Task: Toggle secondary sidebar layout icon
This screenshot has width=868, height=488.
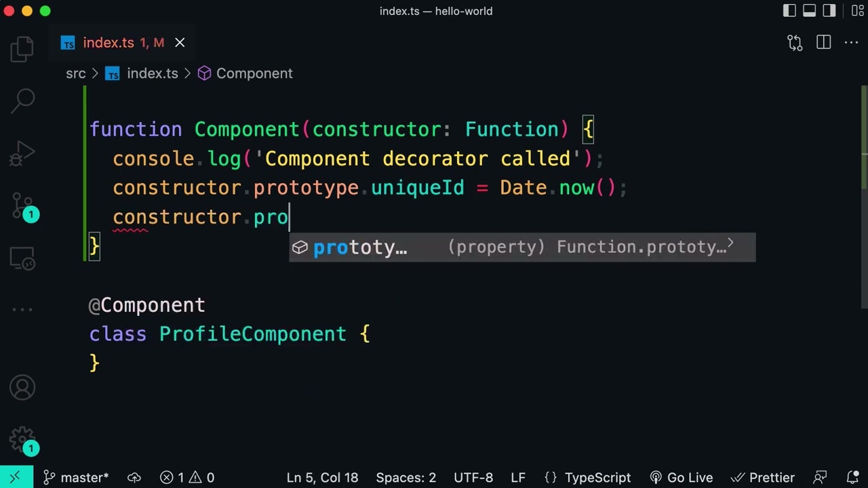Action: pyautogui.click(x=829, y=11)
